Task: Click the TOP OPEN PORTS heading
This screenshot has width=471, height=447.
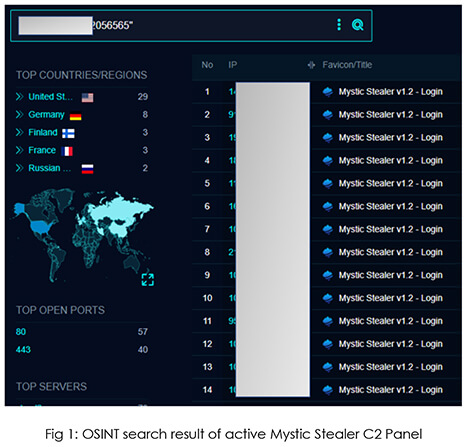Action: point(60,310)
